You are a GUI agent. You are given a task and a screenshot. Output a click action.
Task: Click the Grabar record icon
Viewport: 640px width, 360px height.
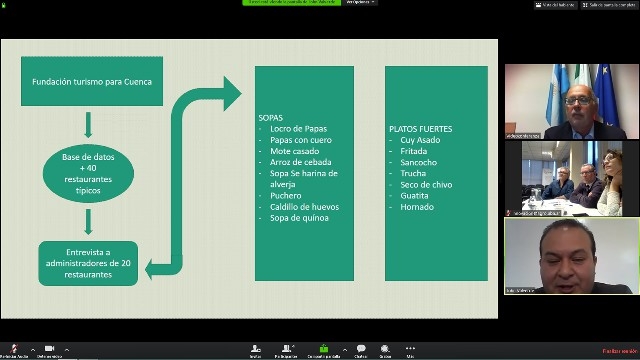point(385,349)
